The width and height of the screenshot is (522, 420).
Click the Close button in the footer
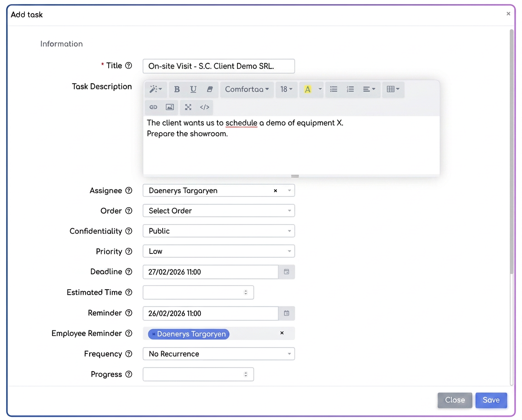point(455,400)
